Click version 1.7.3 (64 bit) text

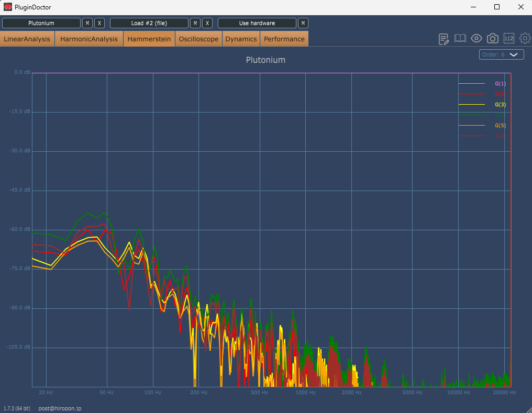(x=17, y=408)
